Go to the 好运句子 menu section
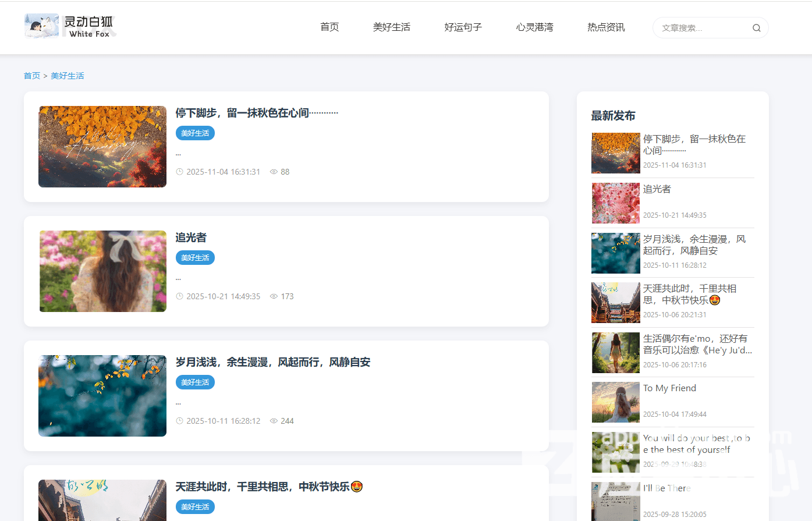 (x=463, y=27)
